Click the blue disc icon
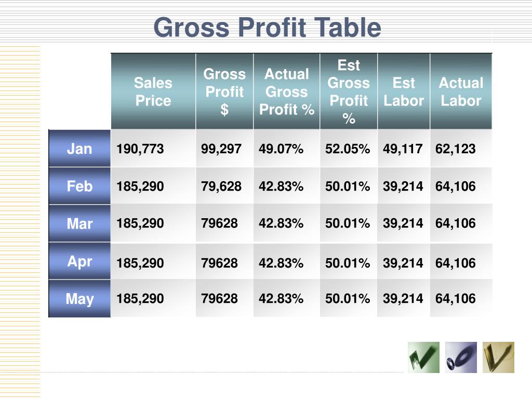Screen dimensions: 532x399 click(x=461, y=357)
